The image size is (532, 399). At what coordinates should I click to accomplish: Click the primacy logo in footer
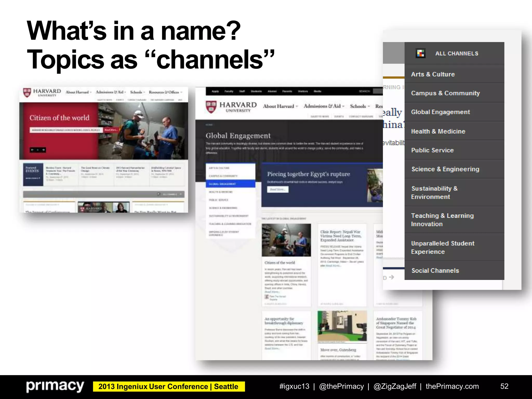pyautogui.click(x=55, y=386)
